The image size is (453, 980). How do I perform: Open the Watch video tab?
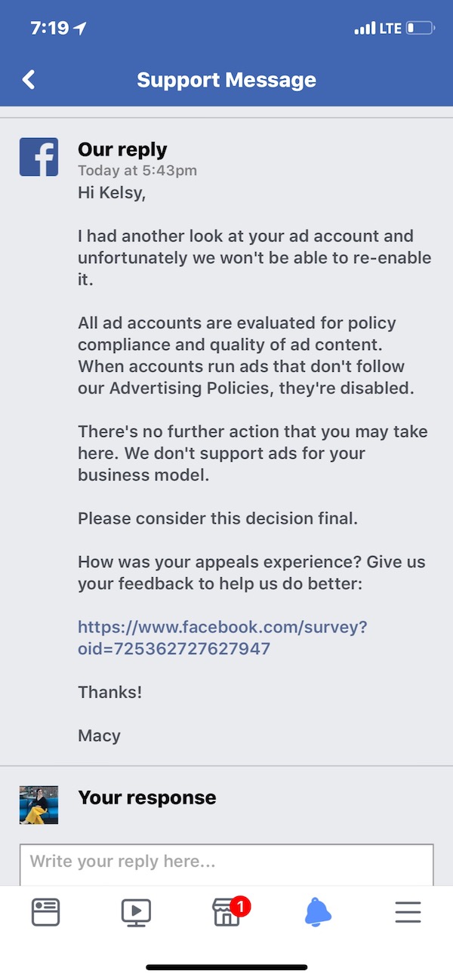pos(136,913)
